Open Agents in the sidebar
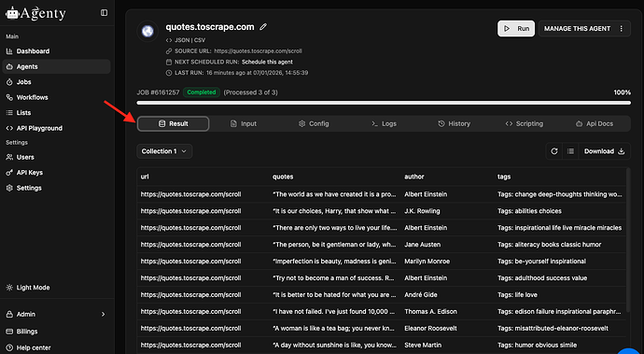This screenshot has height=354, width=644. tap(56, 66)
